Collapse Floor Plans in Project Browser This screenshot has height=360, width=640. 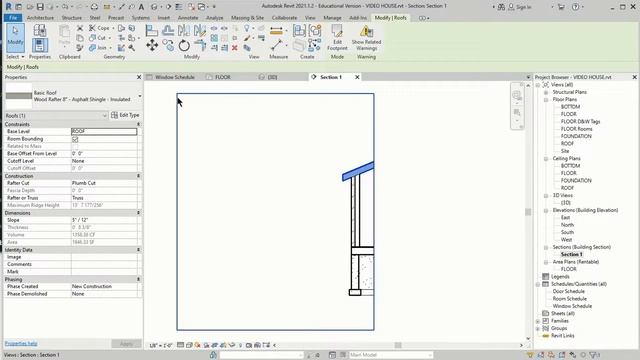coord(546,100)
